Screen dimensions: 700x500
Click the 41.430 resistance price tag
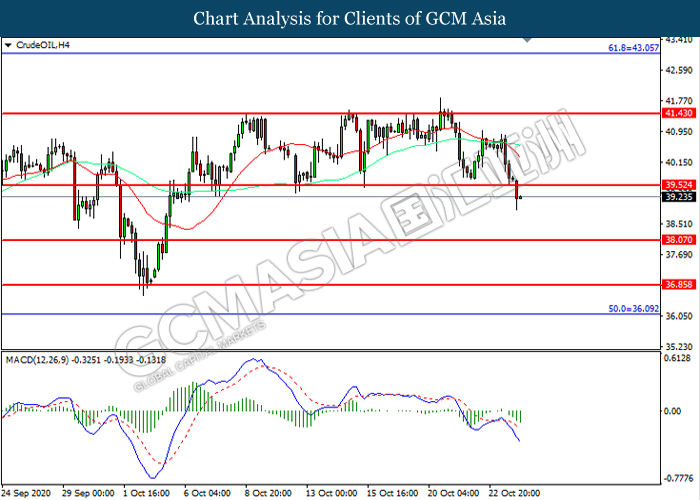679,113
